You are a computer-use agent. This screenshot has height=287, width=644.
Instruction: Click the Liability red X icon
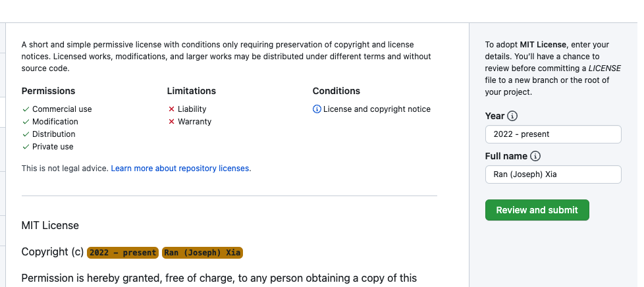pyautogui.click(x=171, y=109)
